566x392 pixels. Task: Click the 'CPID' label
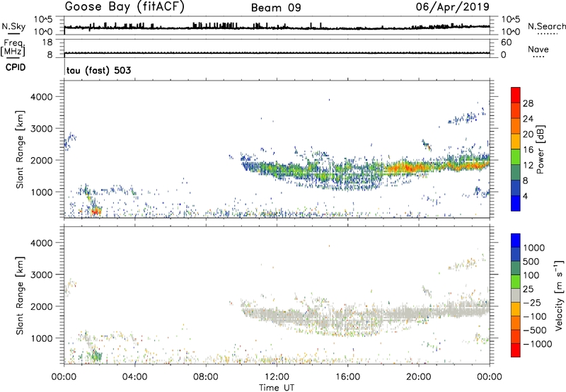pyautogui.click(x=16, y=67)
